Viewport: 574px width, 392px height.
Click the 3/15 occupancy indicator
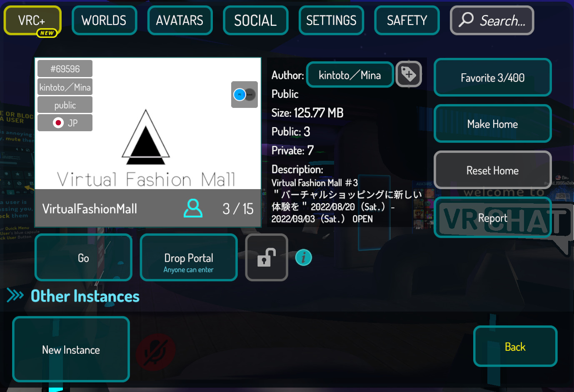point(237,208)
